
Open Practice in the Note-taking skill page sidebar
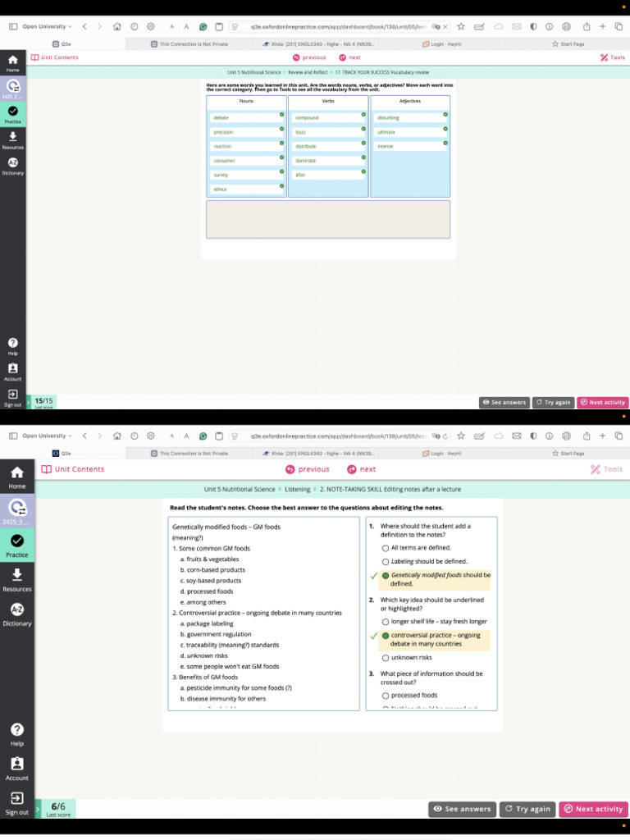(x=17, y=546)
